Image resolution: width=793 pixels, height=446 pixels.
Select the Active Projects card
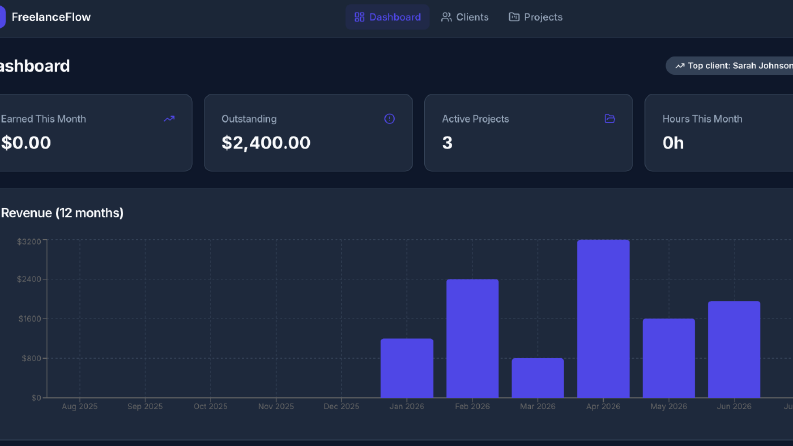[x=528, y=133]
